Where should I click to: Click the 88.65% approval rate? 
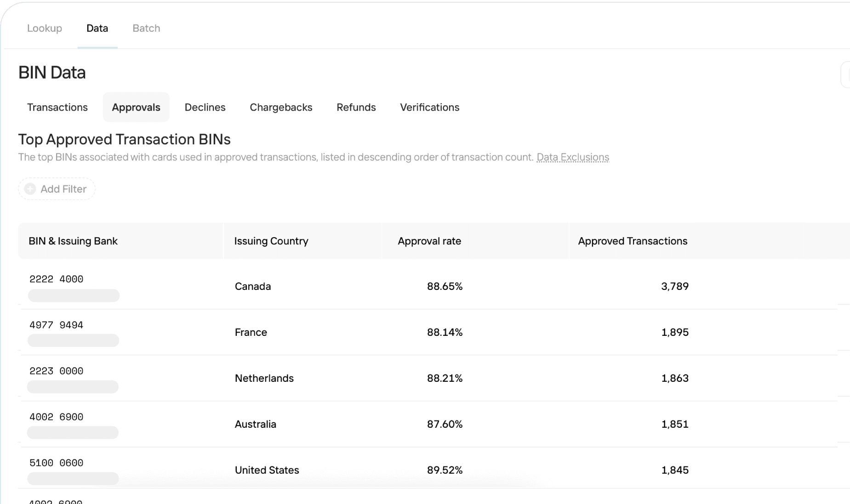[x=445, y=286]
